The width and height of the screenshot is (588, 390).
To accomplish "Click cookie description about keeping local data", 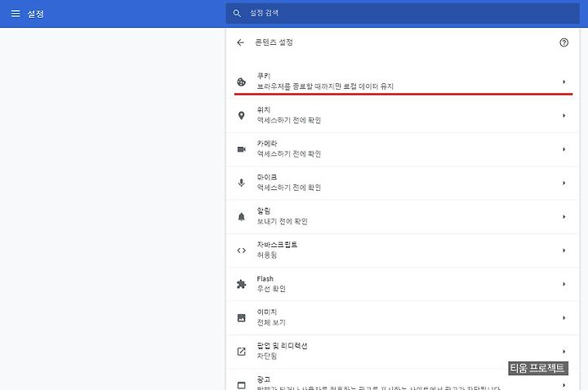I will pos(325,86).
